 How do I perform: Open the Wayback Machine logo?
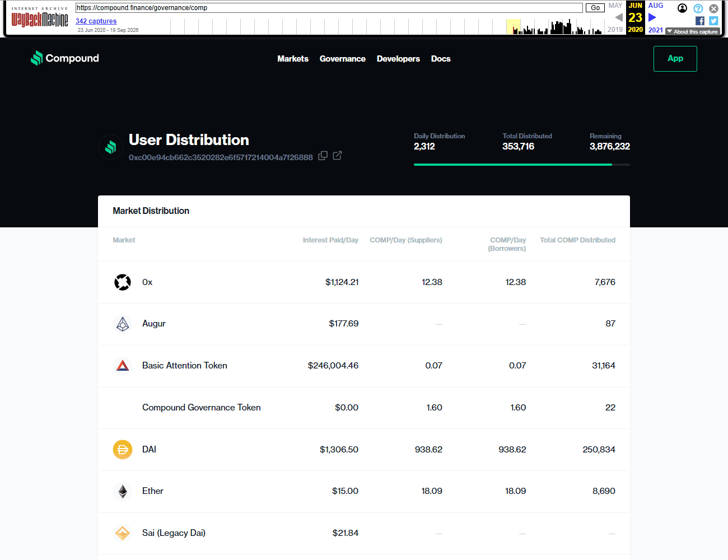click(40, 18)
